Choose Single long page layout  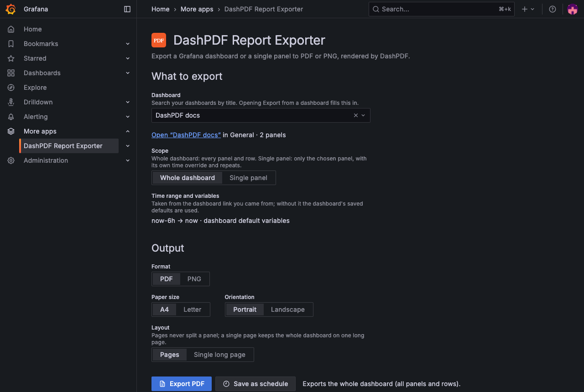click(219, 355)
